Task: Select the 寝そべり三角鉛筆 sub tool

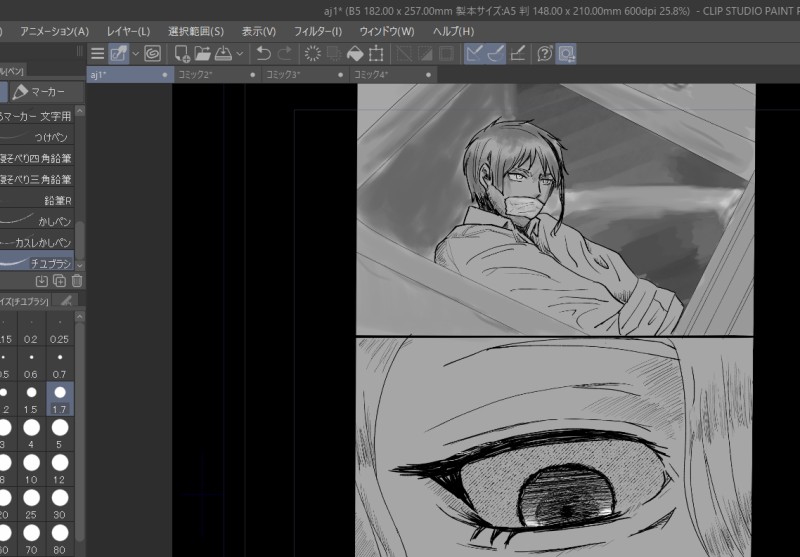Action: 37,180
